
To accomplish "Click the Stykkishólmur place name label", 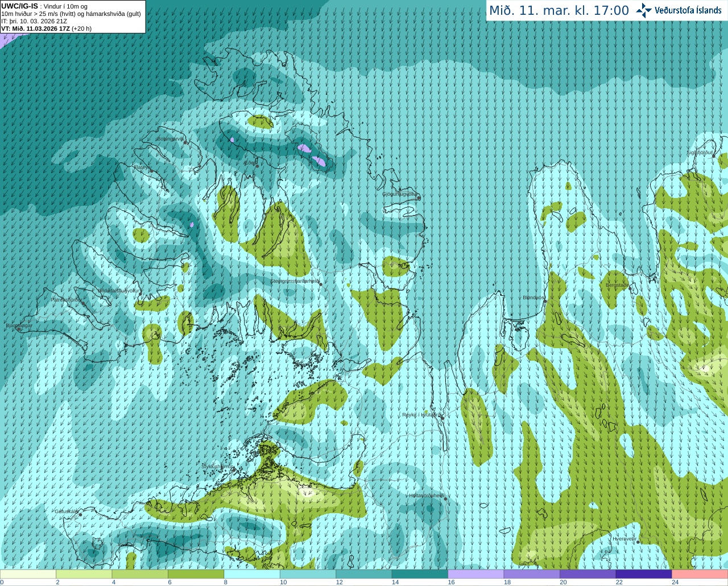I will 216,467.
